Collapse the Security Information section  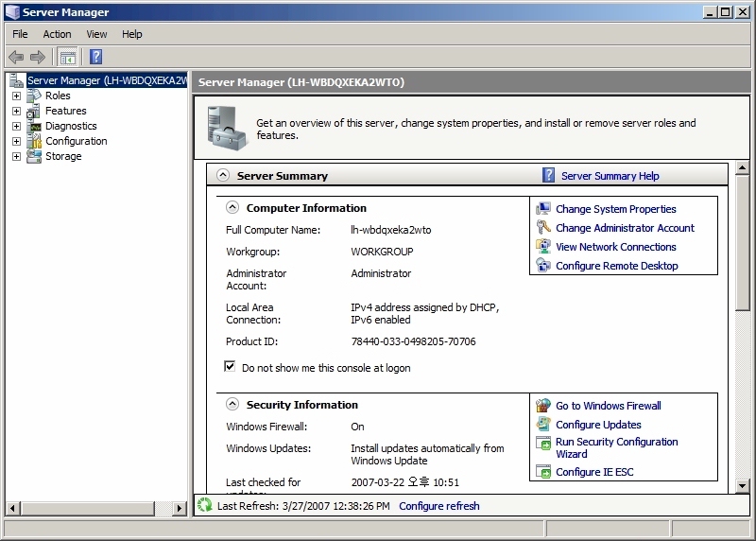pyautogui.click(x=232, y=404)
